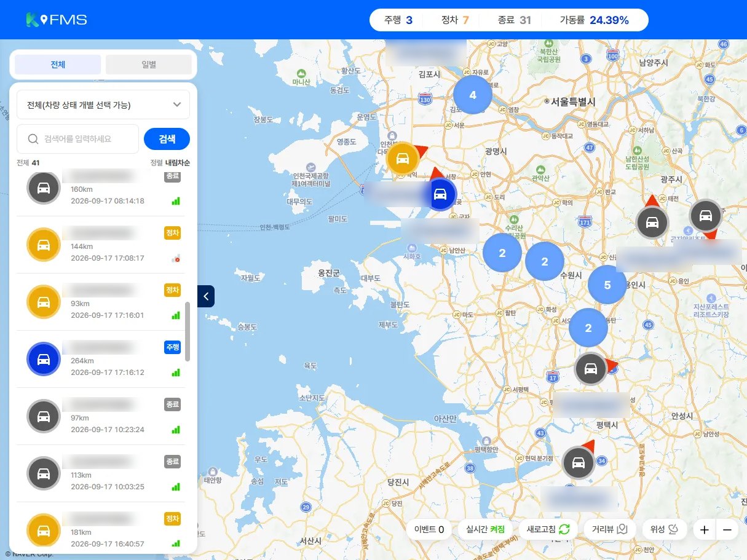Click the gray car marker above 평택시
Image resolution: width=747 pixels, height=560 pixels.
tap(591, 369)
